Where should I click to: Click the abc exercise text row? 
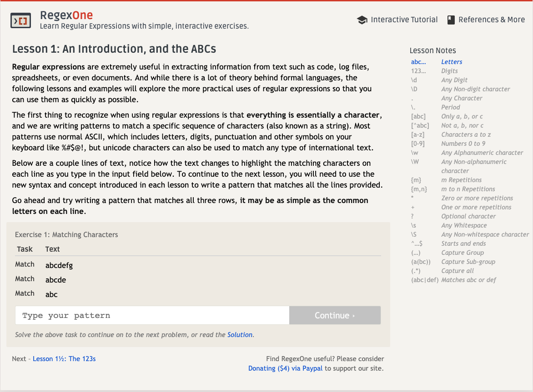pos(51,295)
